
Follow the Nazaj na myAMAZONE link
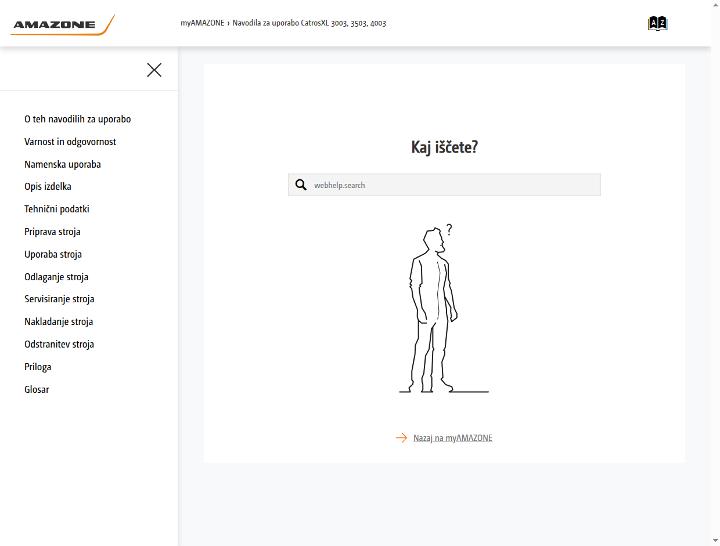[x=453, y=438]
